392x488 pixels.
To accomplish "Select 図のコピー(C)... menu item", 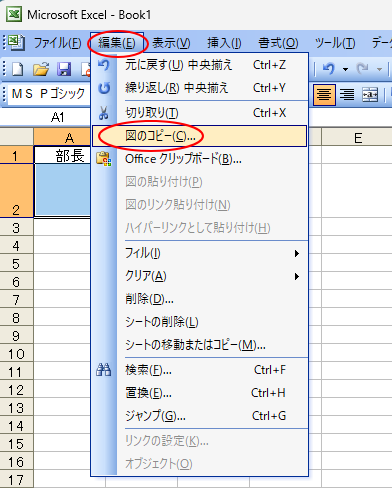I will (x=199, y=136).
